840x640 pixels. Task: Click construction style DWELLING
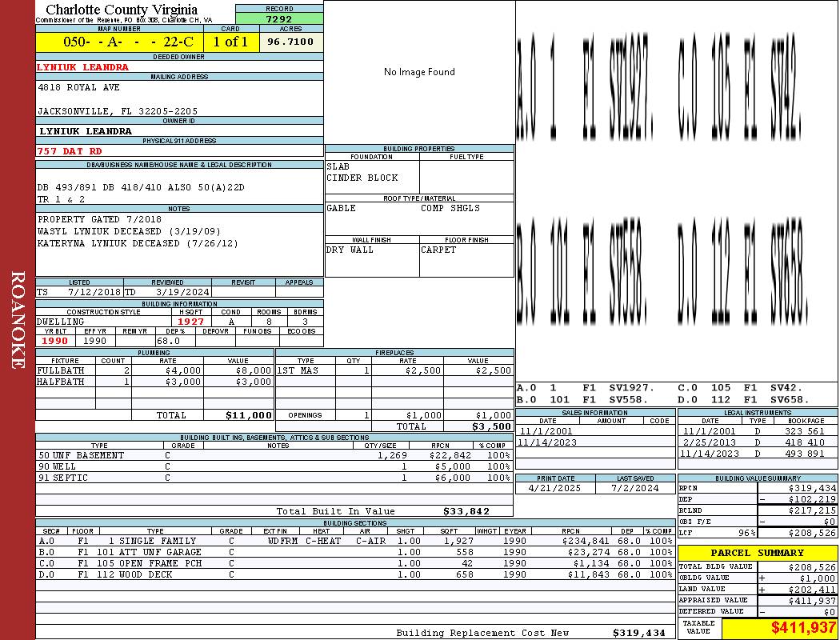(x=60, y=322)
